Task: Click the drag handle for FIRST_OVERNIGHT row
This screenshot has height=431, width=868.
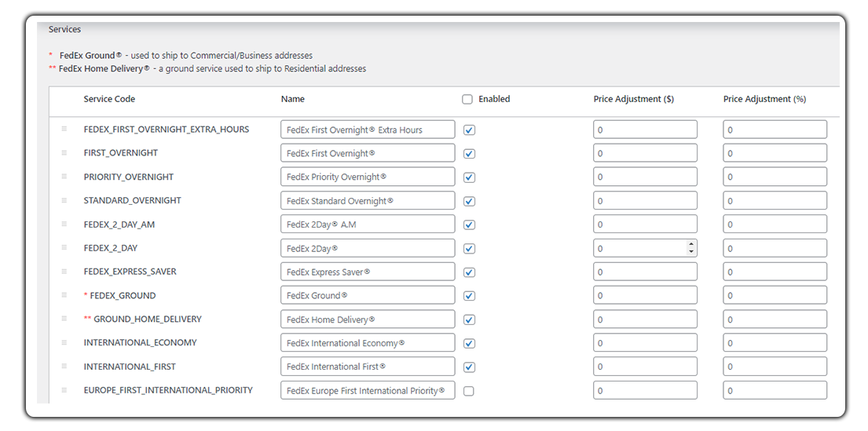Action: coord(64,153)
